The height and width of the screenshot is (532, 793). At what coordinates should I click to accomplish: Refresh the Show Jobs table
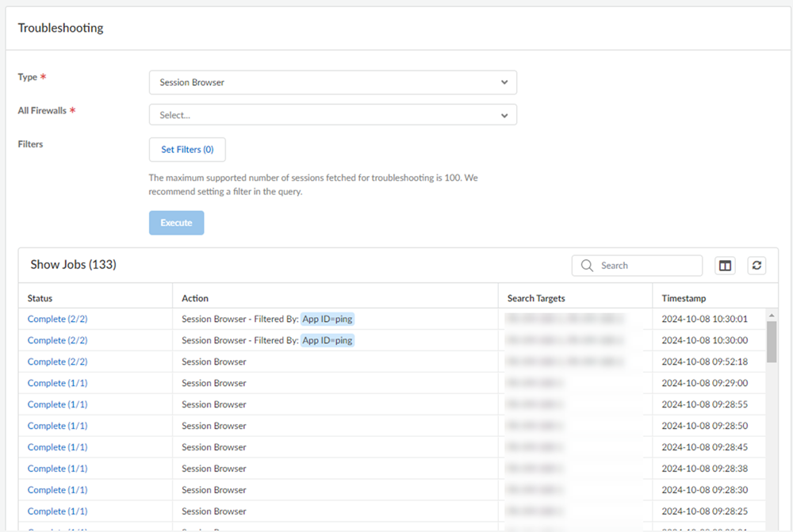click(757, 265)
